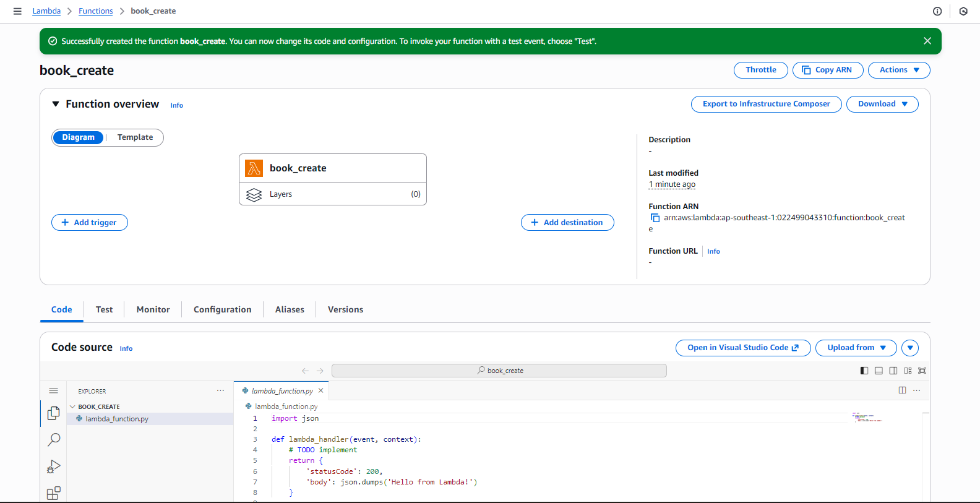Go to the Lambda breadcrumb link
This screenshot has width=980, height=503.
click(46, 11)
